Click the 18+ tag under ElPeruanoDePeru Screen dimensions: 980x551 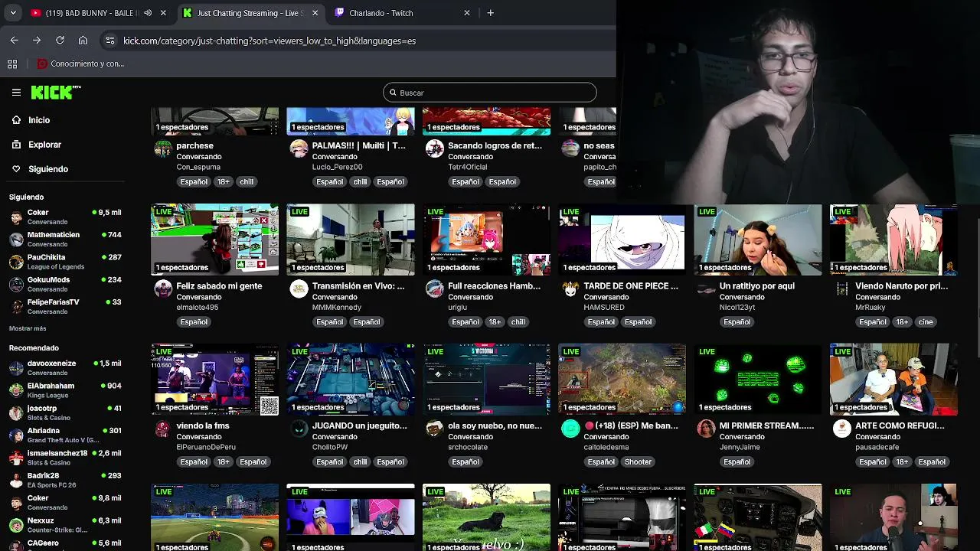click(223, 461)
